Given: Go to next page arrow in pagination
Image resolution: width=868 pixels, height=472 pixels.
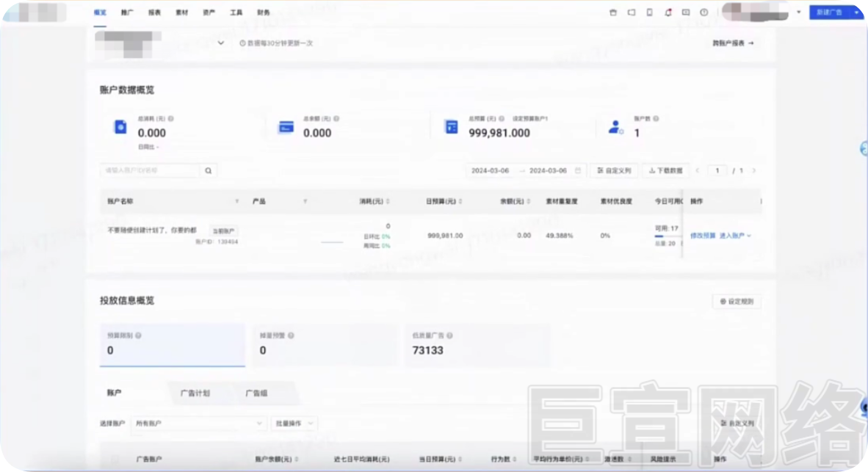Looking at the screenshot, I should pos(754,170).
